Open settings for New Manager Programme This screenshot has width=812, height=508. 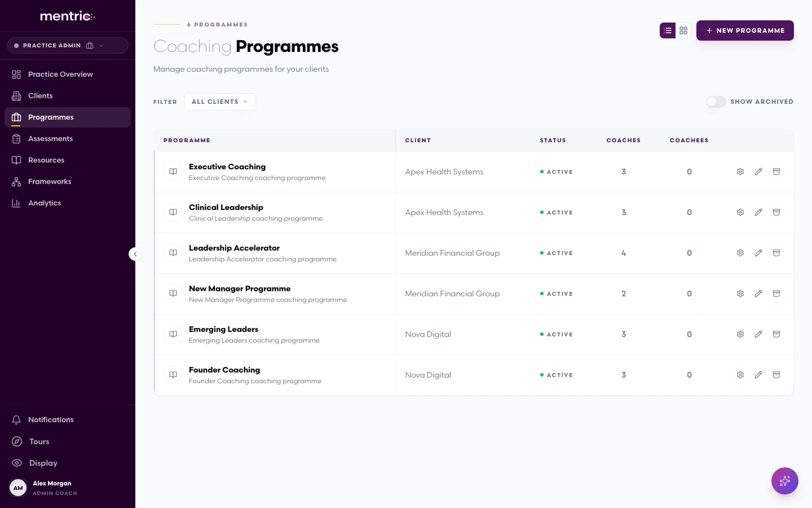tap(740, 294)
